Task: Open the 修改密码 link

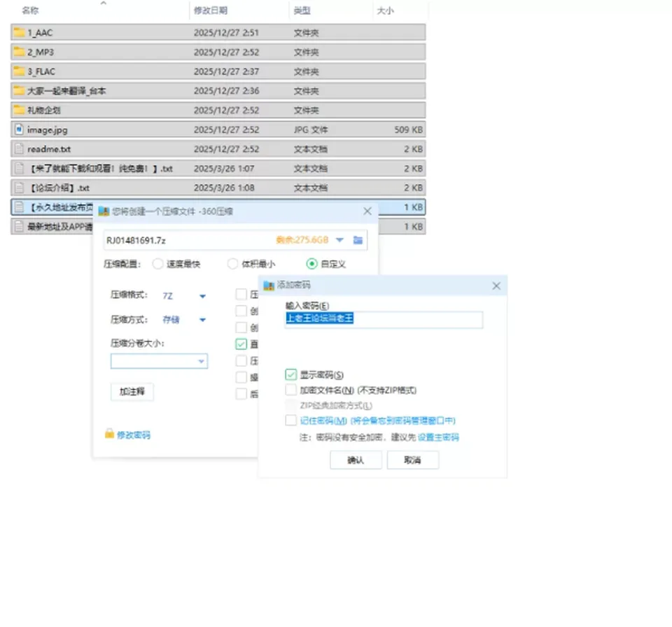Action: (134, 435)
